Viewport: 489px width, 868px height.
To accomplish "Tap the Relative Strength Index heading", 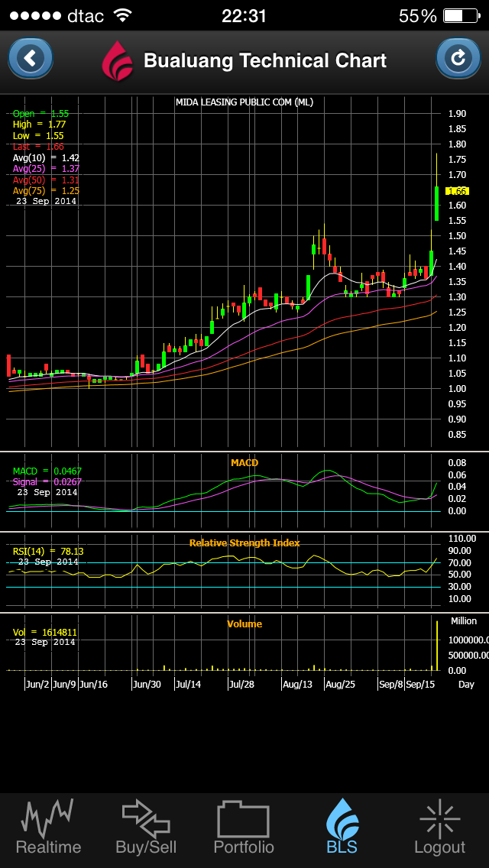I will (x=244, y=543).
